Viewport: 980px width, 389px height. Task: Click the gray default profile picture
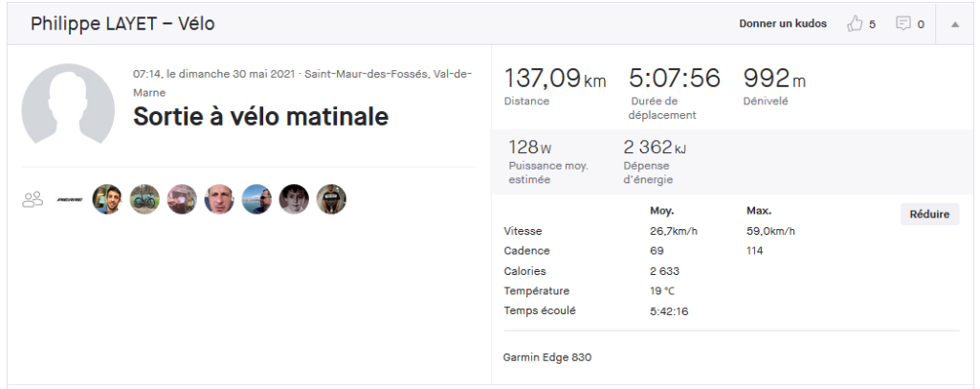tap(68, 104)
